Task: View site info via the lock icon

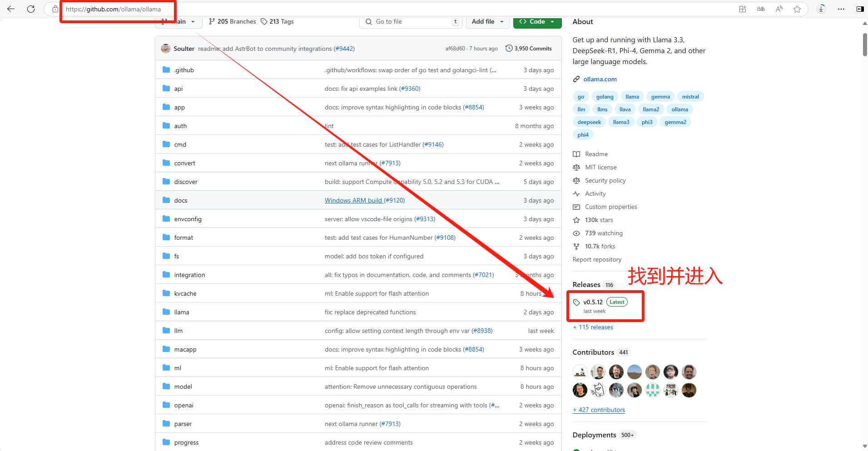Action: 55,9
